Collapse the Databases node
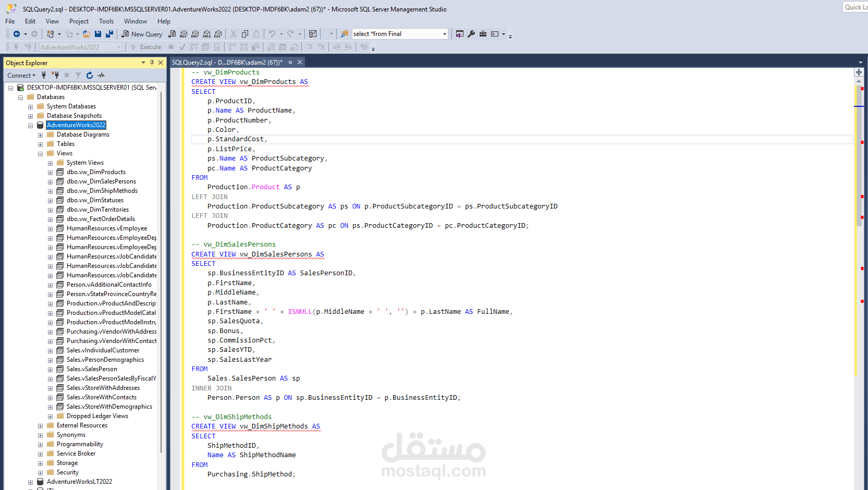 pyautogui.click(x=20, y=97)
